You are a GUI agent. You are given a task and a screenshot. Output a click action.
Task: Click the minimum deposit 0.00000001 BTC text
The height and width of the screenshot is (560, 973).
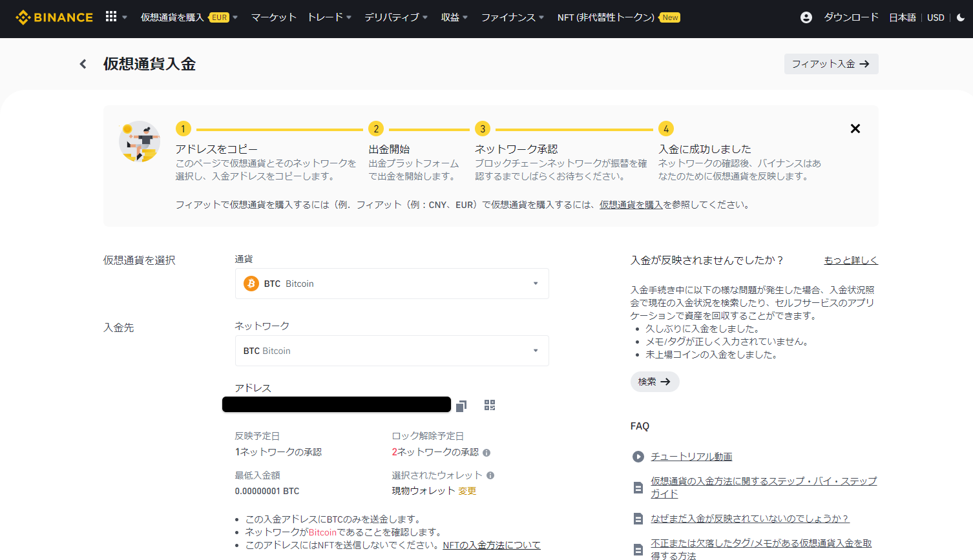267,491
